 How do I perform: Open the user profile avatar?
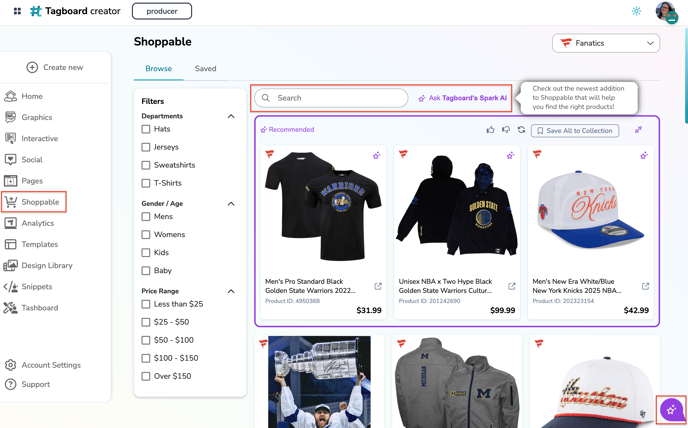(666, 12)
